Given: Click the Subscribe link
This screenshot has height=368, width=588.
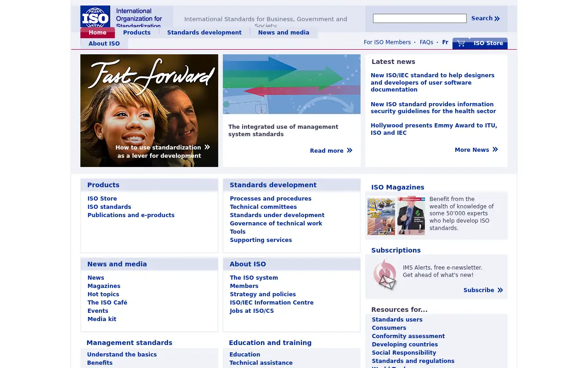Looking at the screenshot, I should pyautogui.click(x=483, y=290).
